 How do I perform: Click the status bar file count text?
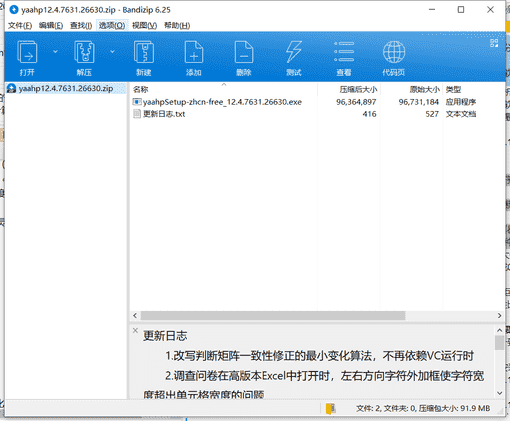pyautogui.click(x=423, y=408)
